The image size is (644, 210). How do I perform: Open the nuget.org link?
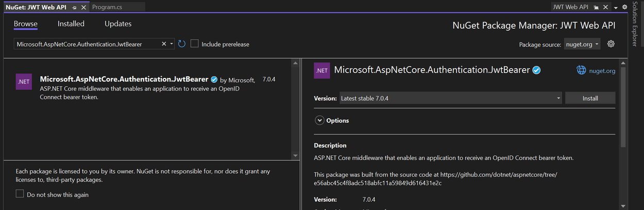point(602,71)
